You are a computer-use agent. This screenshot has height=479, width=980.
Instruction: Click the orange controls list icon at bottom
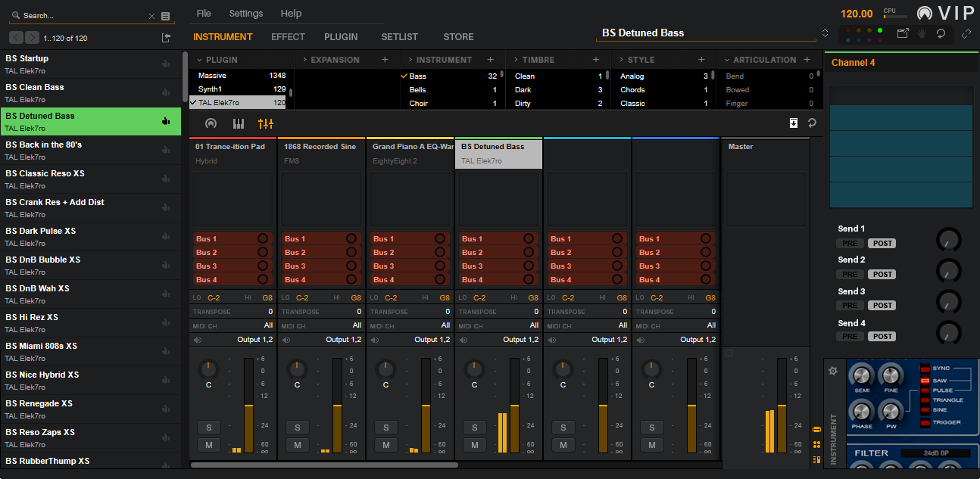(x=816, y=459)
